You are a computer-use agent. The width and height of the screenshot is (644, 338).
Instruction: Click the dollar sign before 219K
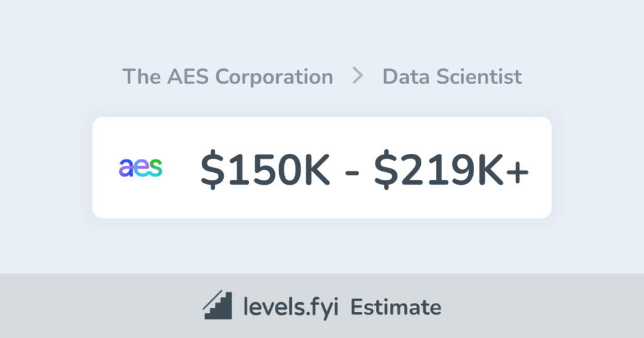(x=385, y=170)
